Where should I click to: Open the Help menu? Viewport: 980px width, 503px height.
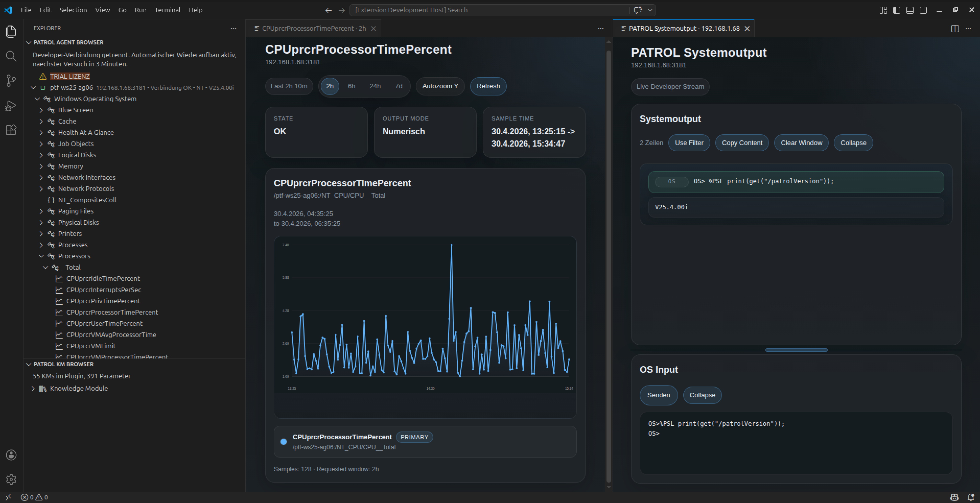(195, 10)
